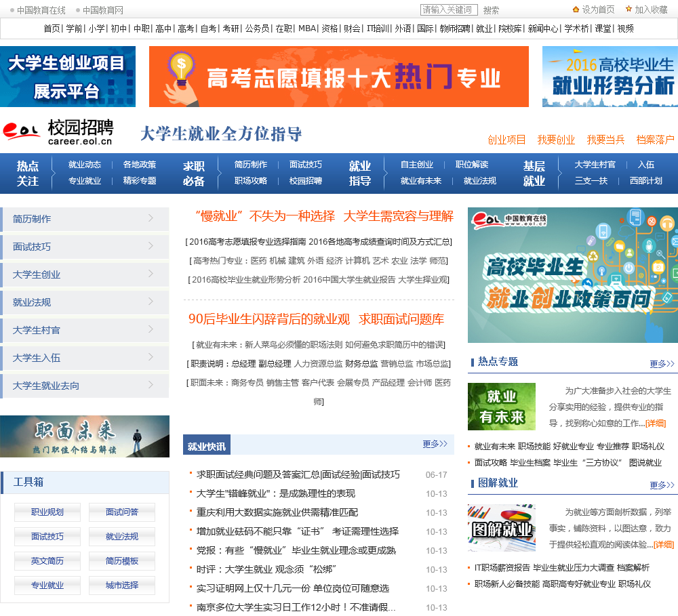678x616 pixels.
Task: Click 大学生村官 in the blue nav bar
Action: pyautogui.click(x=595, y=165)
